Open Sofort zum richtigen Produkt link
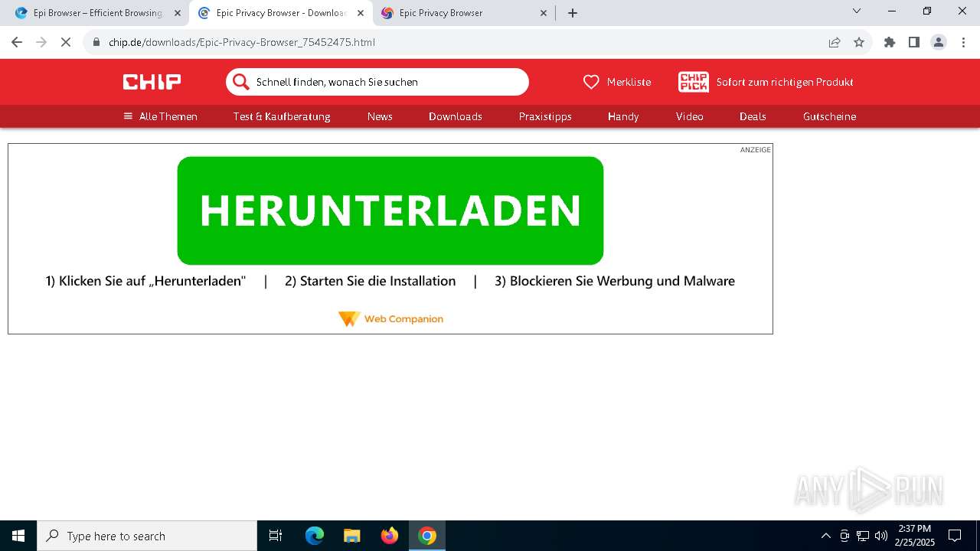 pyautogui.click(x=785, y=82)
